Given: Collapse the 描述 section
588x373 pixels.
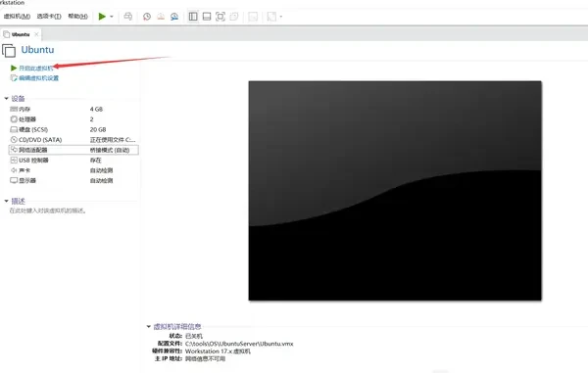Looking at the screenshot, I should pos(7,201).
